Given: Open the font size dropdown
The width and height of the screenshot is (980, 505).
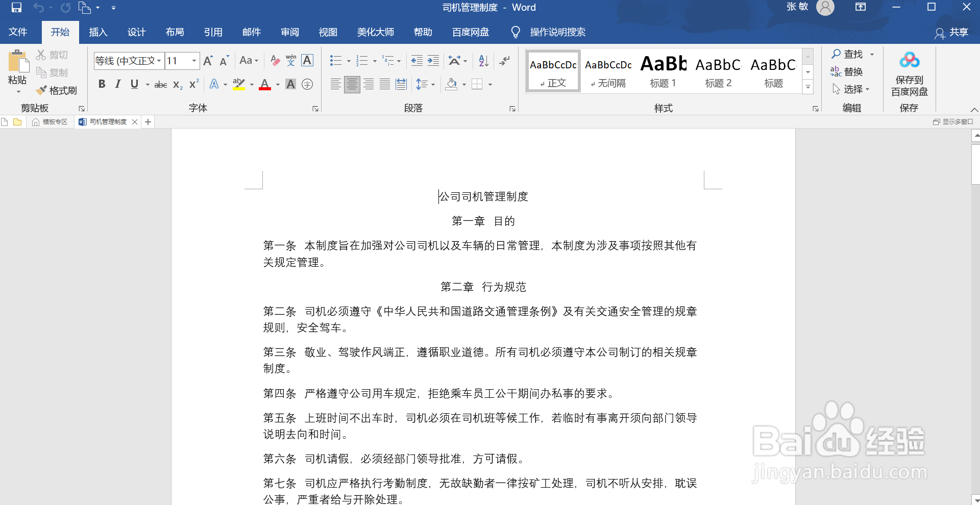Looking at the screenshot, I should tap(193, 60).
